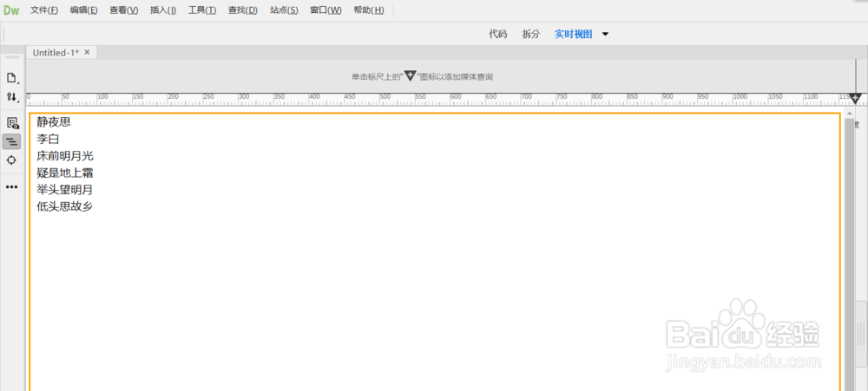868x391 pixels.
Task: Open the 帮助(H) menu
Action: (369, 10)
